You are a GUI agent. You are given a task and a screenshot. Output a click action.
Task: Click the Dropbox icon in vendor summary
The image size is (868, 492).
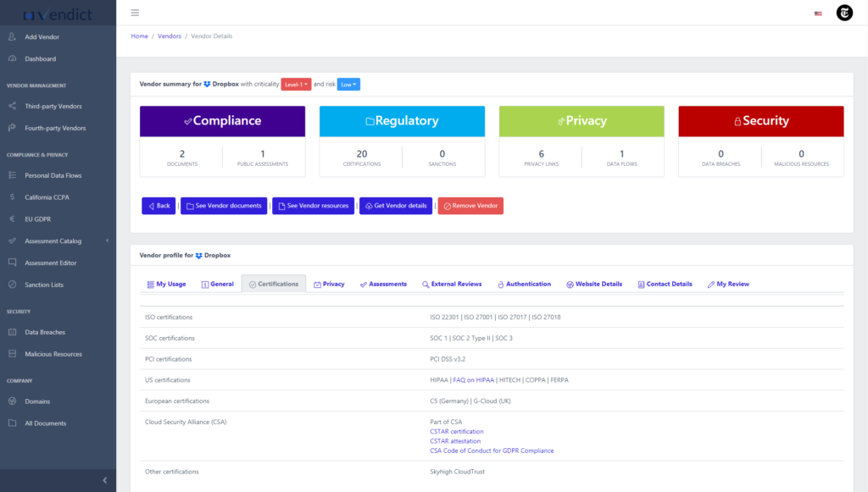207,84
